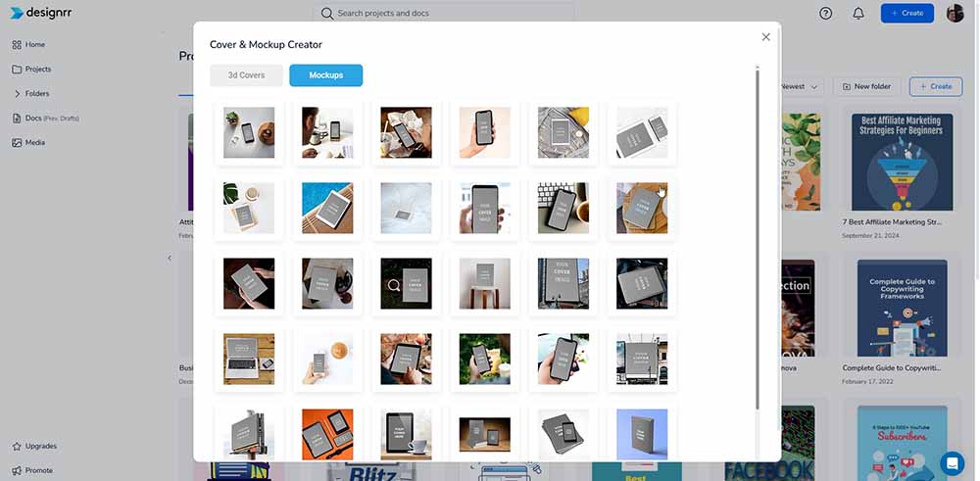Choose small card on marble mockup
Image resolution: width=980 pixels, height=481 pixels.
coord(407,208)
